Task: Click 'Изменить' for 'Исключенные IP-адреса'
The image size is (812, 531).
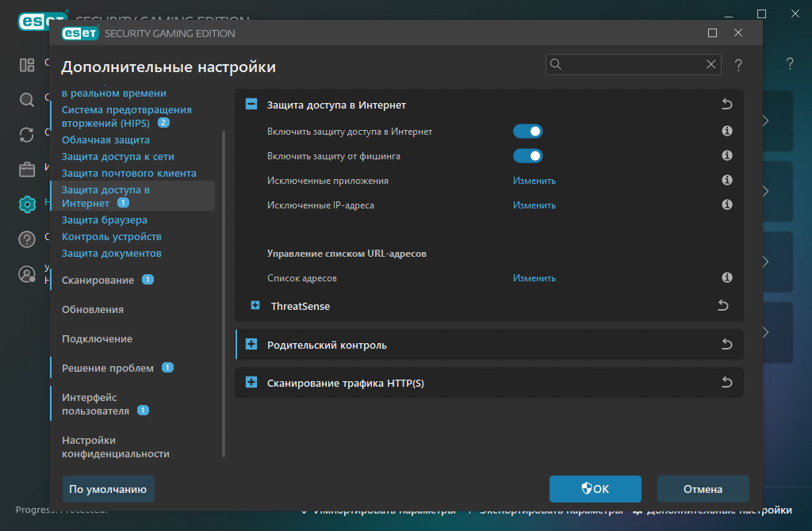Action: point(534,205)
